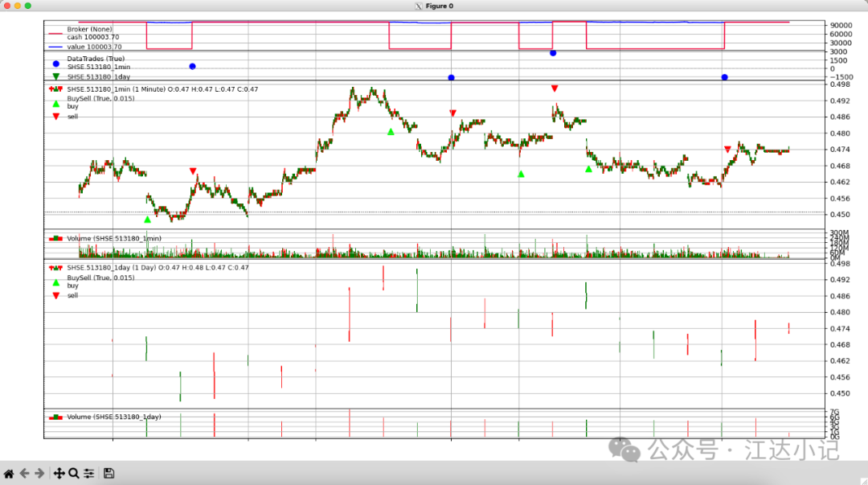Click the X11 icon beside Figure 0 title
The height and width of the screenshot is (485, 868).
click(418, 6)
